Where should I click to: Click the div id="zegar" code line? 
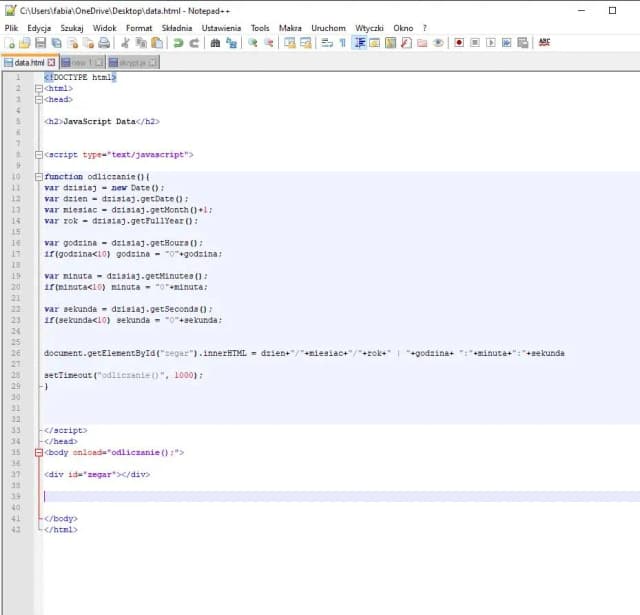click(97, 475)
